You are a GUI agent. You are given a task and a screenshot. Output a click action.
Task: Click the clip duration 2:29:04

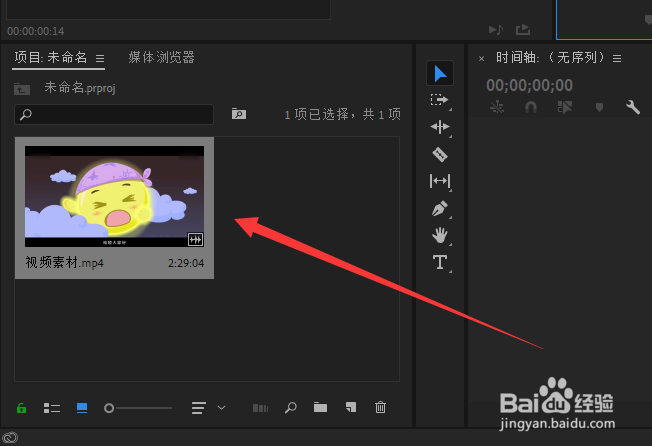coord(186,263)
